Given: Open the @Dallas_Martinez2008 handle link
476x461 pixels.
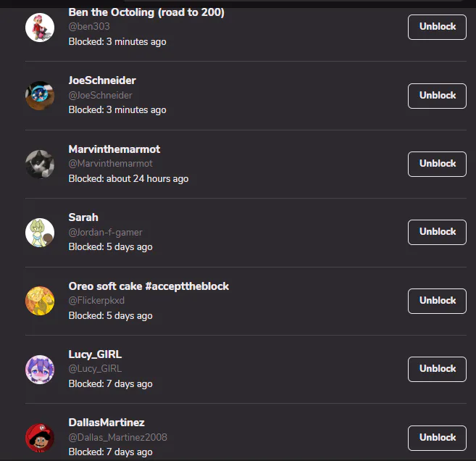Looking at the screenshot, I should [117, 438].
